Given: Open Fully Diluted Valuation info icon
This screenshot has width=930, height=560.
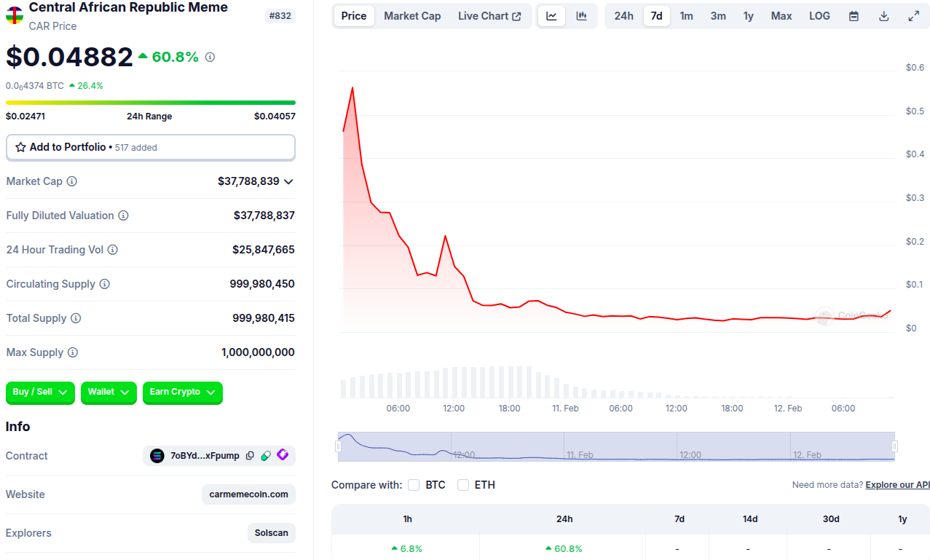Looking at the screenshot, I should pos(124,216).
